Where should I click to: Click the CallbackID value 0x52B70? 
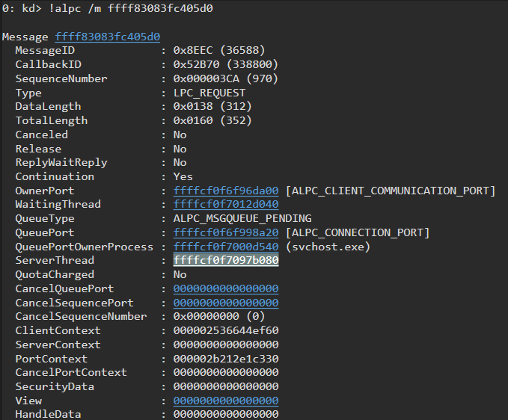196,64
